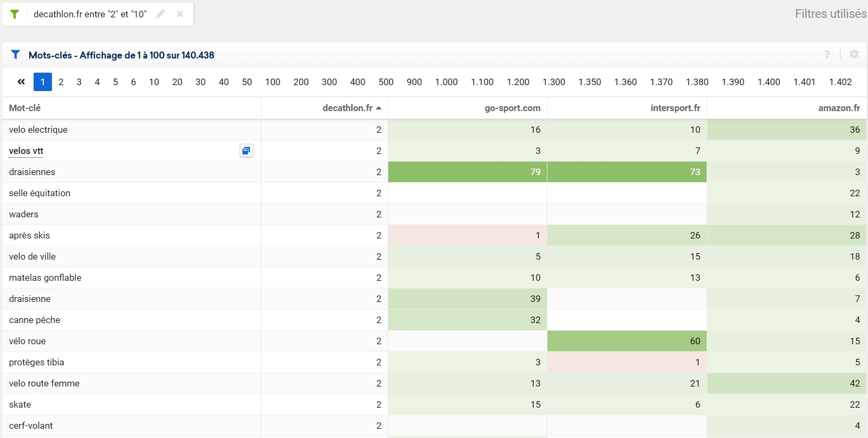
Task: Jump to pagination page 300
Action: (x=329, y=82)
